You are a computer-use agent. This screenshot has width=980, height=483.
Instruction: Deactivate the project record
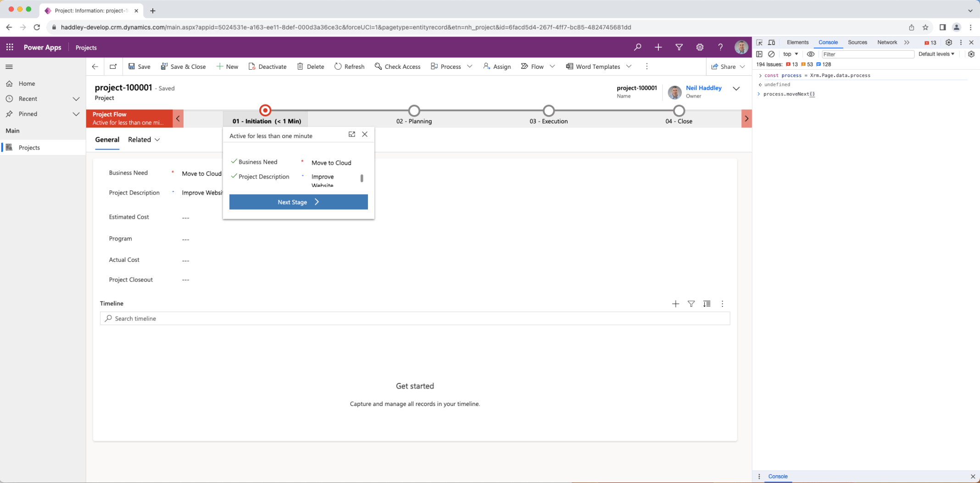point(267,67)
